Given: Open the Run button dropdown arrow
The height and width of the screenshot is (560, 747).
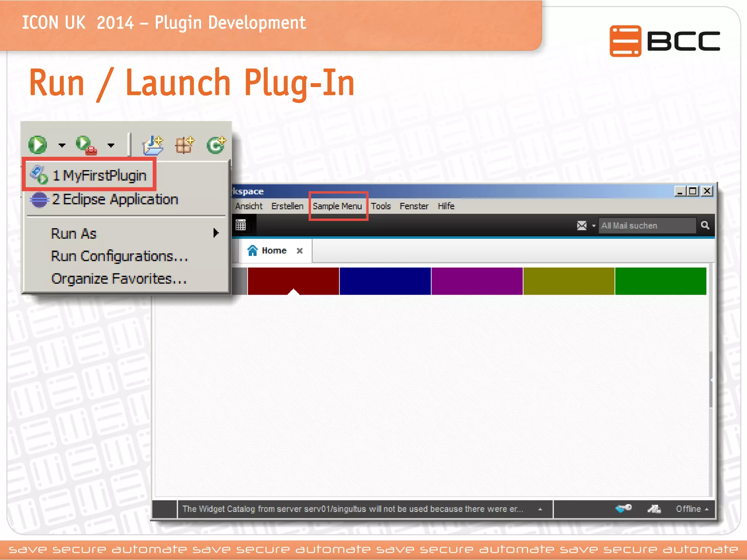Looking at the screenshot, I should coord(62,145).
